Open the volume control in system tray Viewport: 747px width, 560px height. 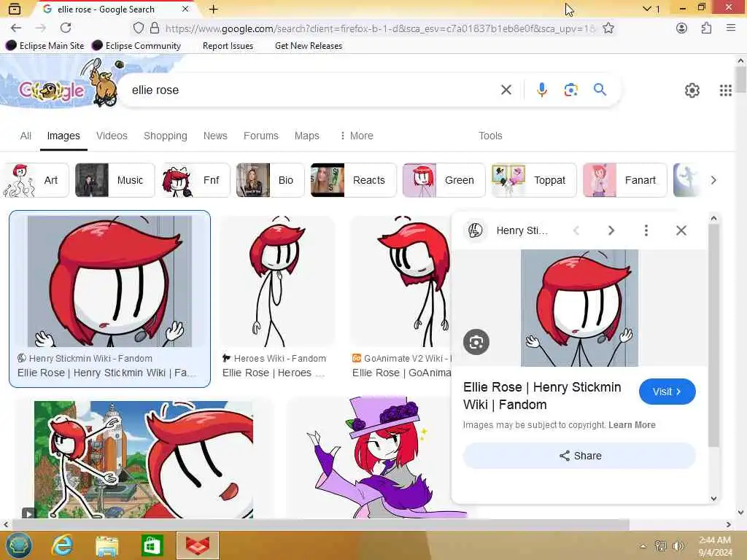pyautogui.click(x=678, y=545)
